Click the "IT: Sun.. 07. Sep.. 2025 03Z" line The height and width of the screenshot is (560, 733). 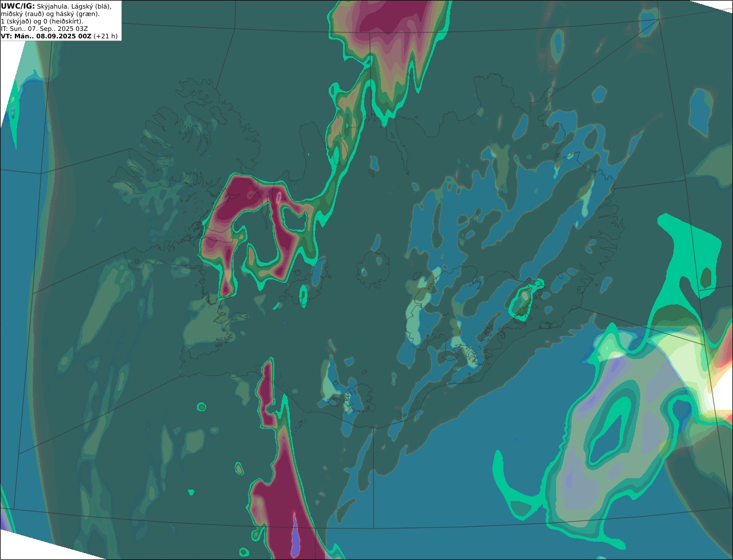click(44, 29)
